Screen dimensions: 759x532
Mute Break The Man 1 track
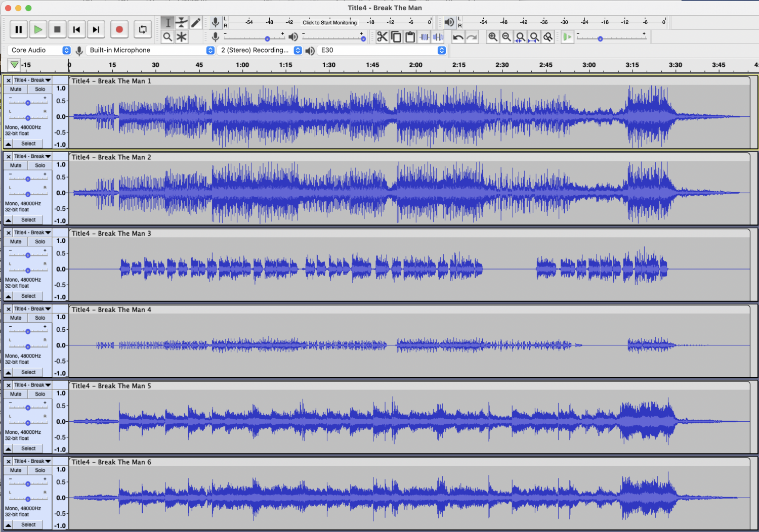tap(16, 89)
